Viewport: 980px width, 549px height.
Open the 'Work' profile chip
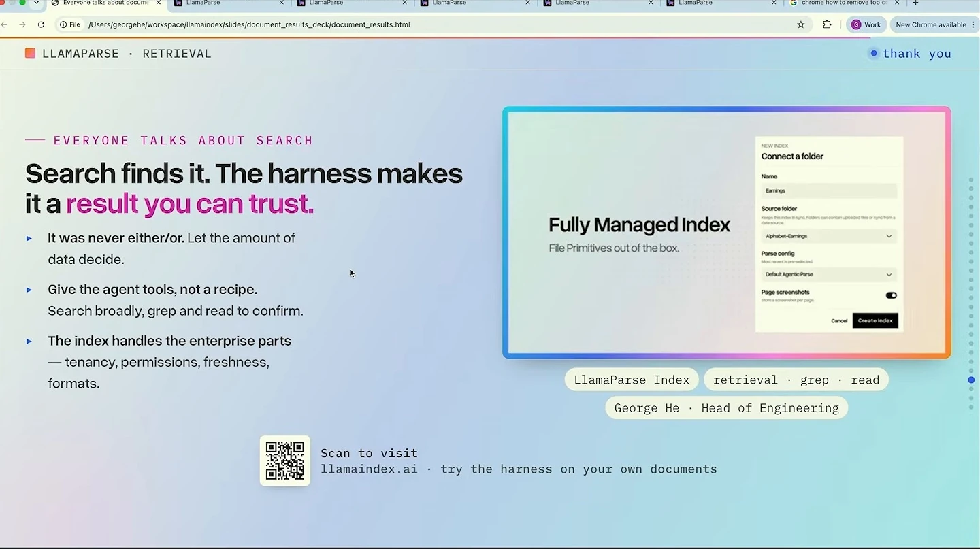[x=866, y=24]
